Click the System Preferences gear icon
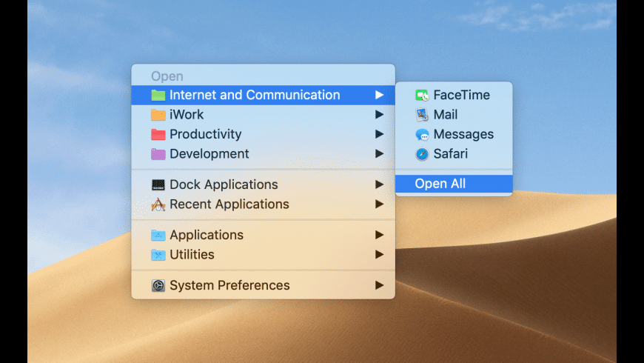Image resolution: width=644 pixels, height=363 pixels. (158, 285)
